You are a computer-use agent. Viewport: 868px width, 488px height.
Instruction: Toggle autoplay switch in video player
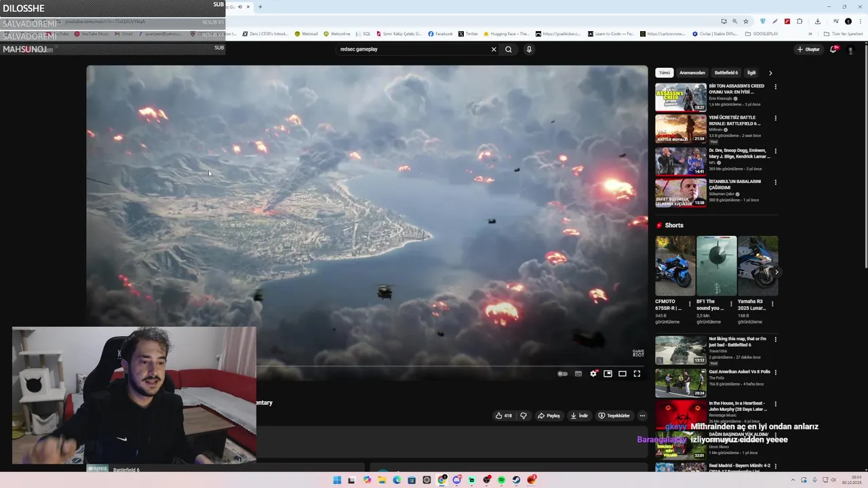click(x=562, y=373)
